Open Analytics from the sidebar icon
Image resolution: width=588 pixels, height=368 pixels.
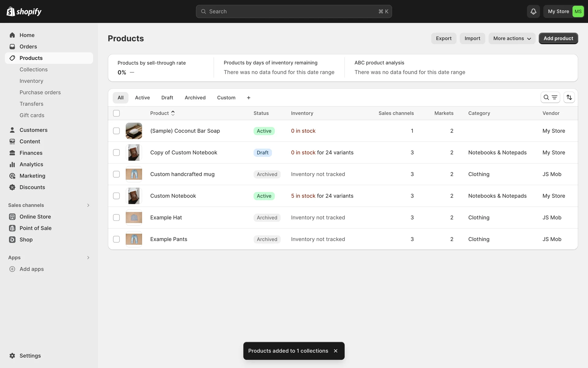coord(12,164)
